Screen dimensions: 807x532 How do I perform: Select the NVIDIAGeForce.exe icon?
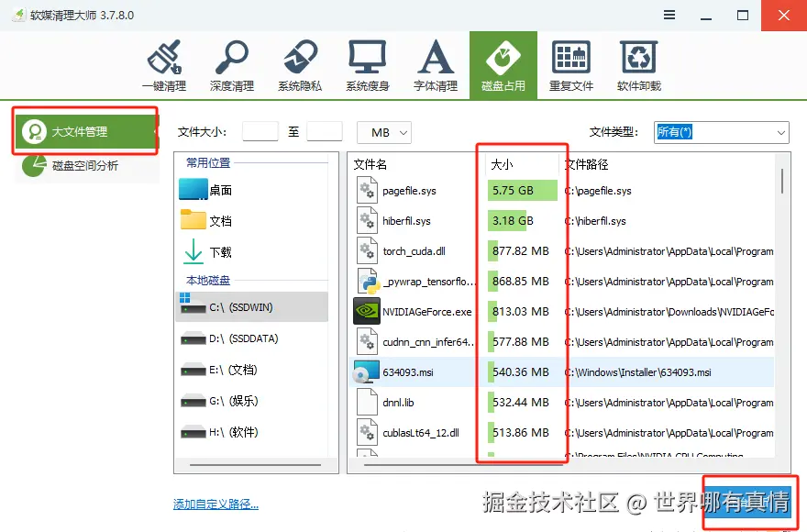[x=367, y=311]
